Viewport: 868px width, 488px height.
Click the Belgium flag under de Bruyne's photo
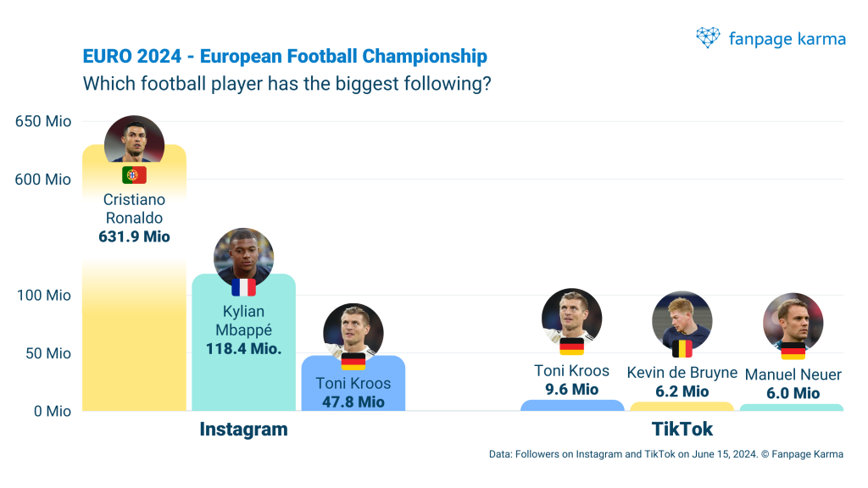682,348
